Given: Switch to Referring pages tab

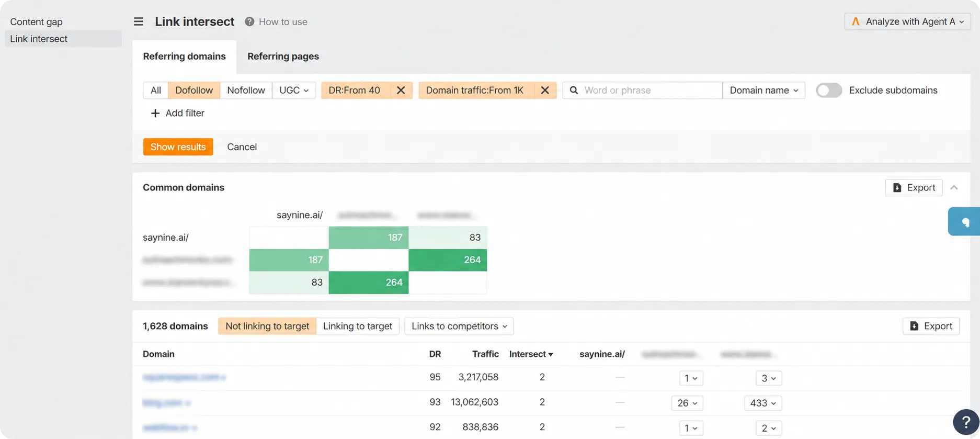Looking at the screenshot, I should click(x=283, y=56).
